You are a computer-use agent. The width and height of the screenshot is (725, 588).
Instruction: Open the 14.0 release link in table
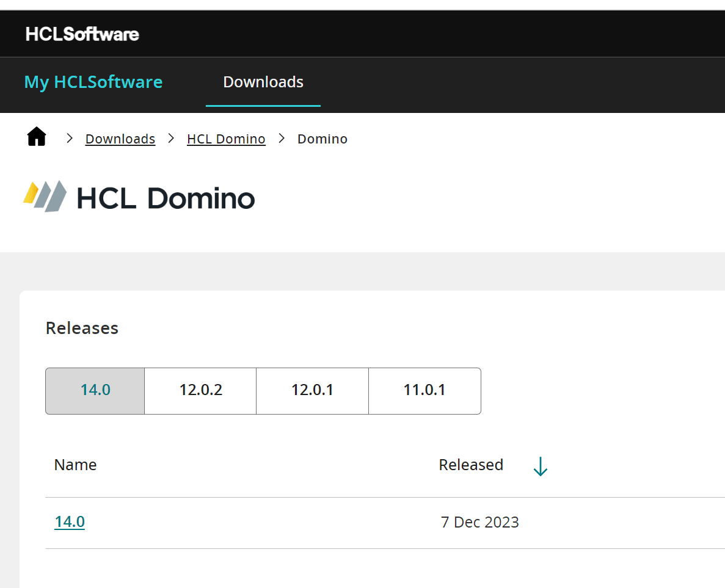70,521
